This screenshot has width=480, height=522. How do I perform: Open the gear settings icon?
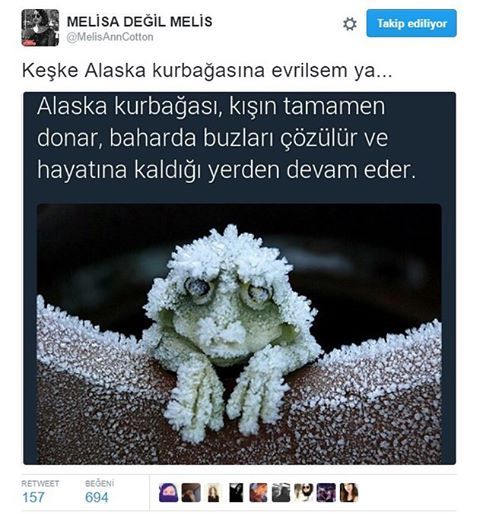click(x=350, y=24)
